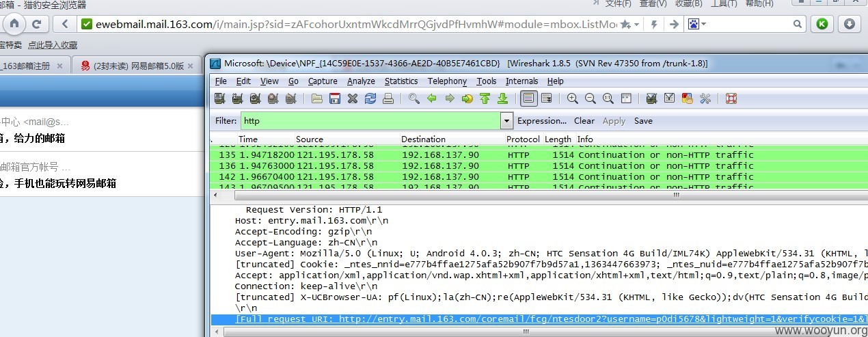Go back in packet history arrow
The image size is (868, 337).
click(432, 98)
